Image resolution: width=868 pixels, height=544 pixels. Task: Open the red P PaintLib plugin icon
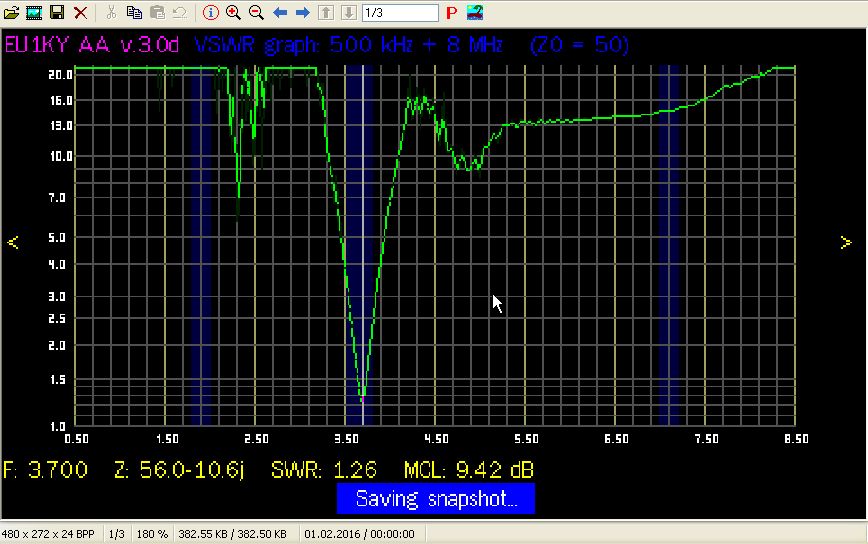click(452, 13)
